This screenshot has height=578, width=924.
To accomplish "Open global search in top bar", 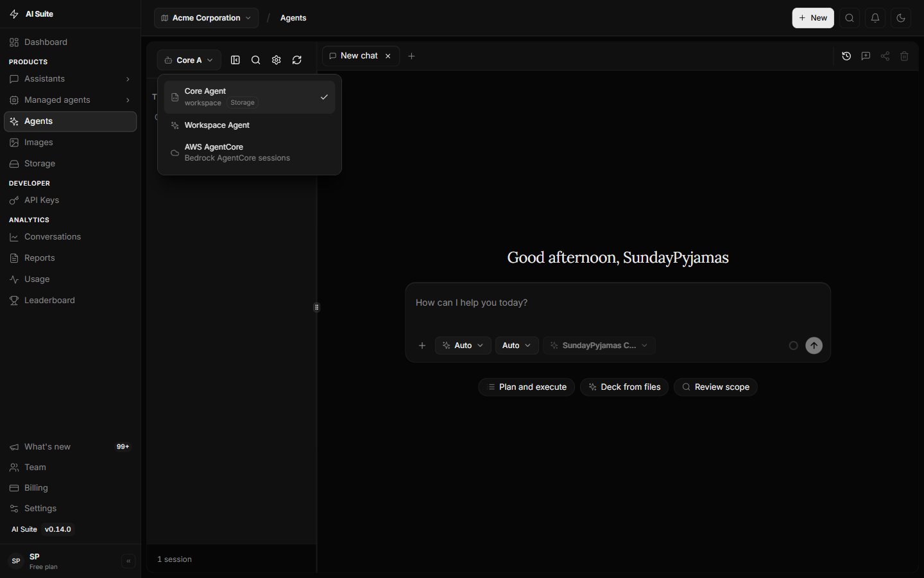I will [x=850, y=18].
